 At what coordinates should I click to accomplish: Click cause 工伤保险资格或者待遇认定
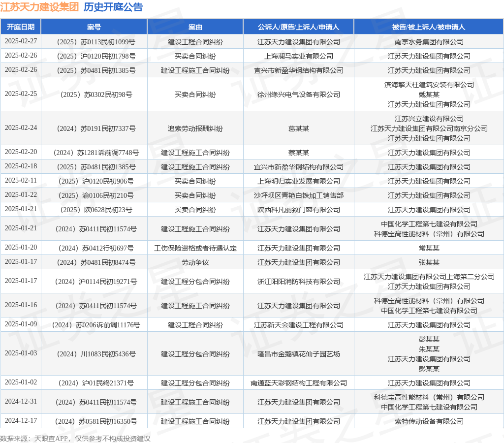pos(195,248)
